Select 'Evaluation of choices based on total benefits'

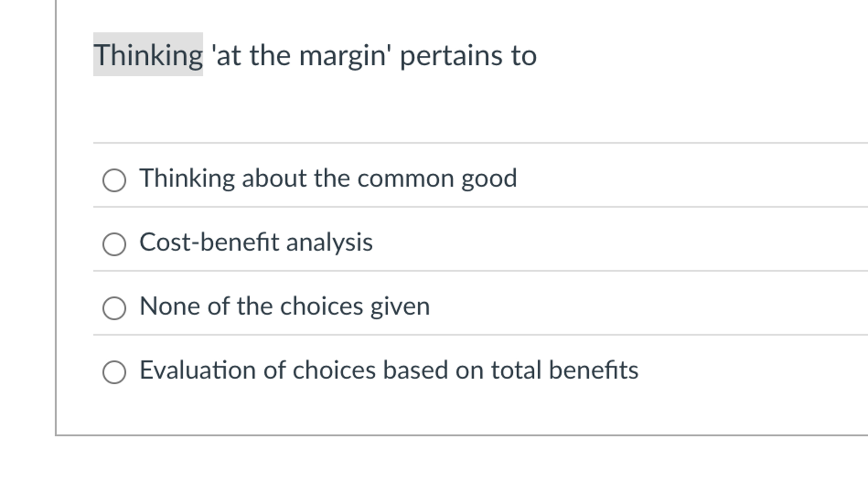point(115,371)
